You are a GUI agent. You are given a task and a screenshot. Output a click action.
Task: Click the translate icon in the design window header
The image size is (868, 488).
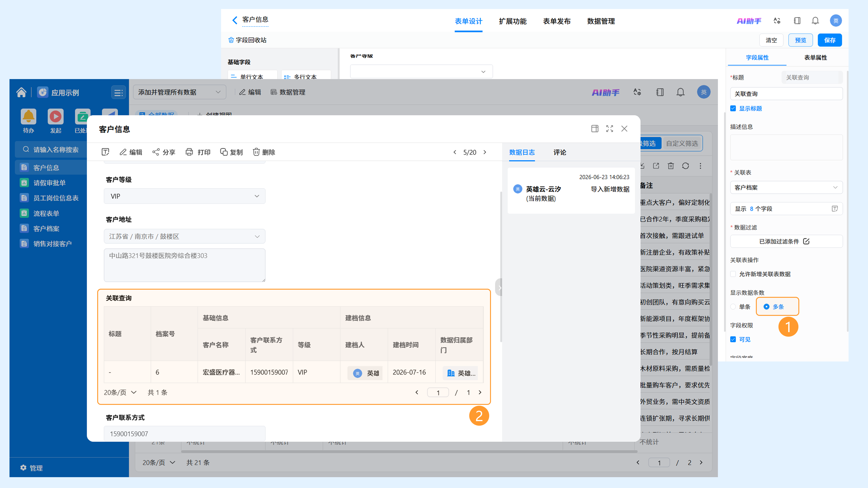[x=777, y=21]
